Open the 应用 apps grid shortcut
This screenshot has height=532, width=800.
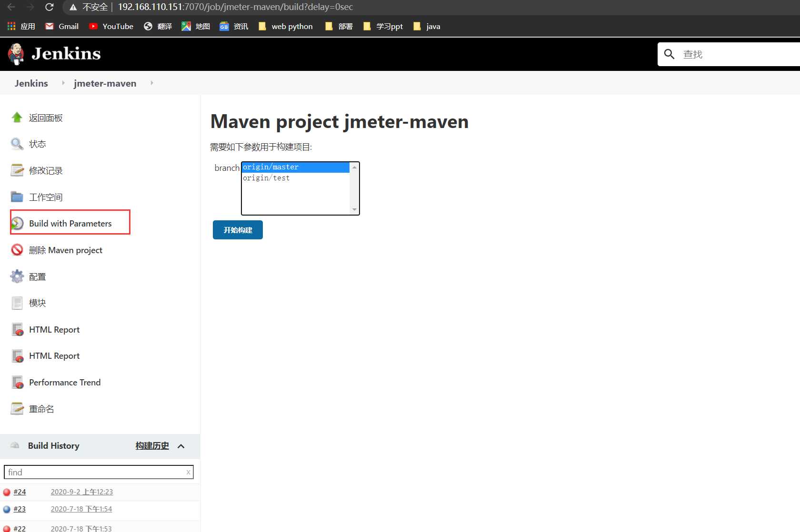point(21,26)
